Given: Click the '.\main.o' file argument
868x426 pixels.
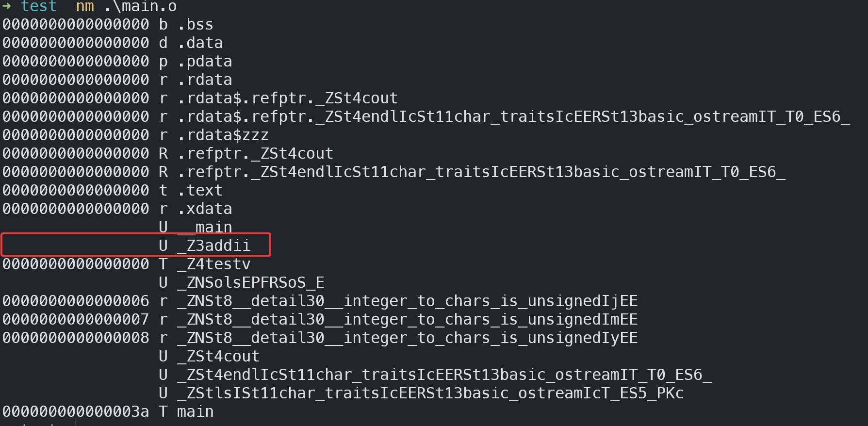Looking at the screenshot, I should (140, 6).
